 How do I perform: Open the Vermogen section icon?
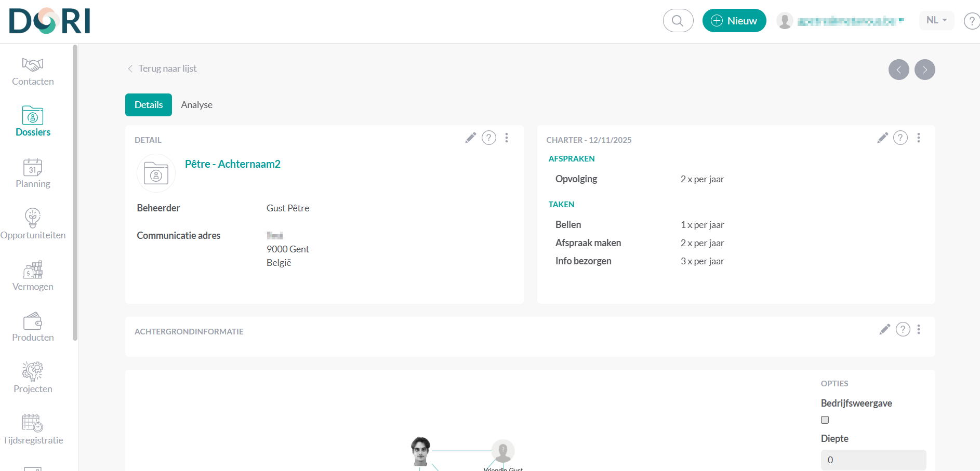[x=33, y=270]
